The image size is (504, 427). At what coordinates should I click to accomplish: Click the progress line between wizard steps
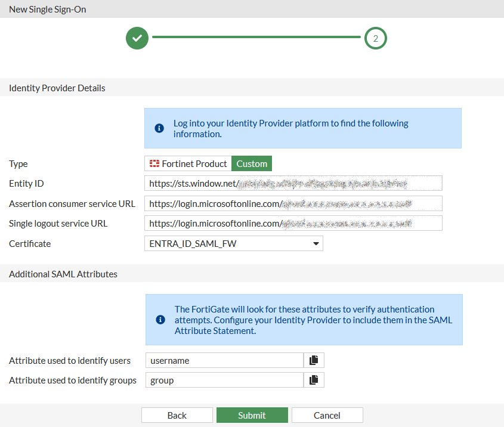pos(256,37)
